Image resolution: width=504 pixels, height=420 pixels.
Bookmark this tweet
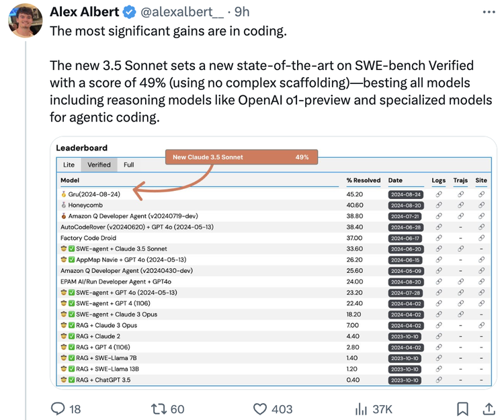coord(462,409)
